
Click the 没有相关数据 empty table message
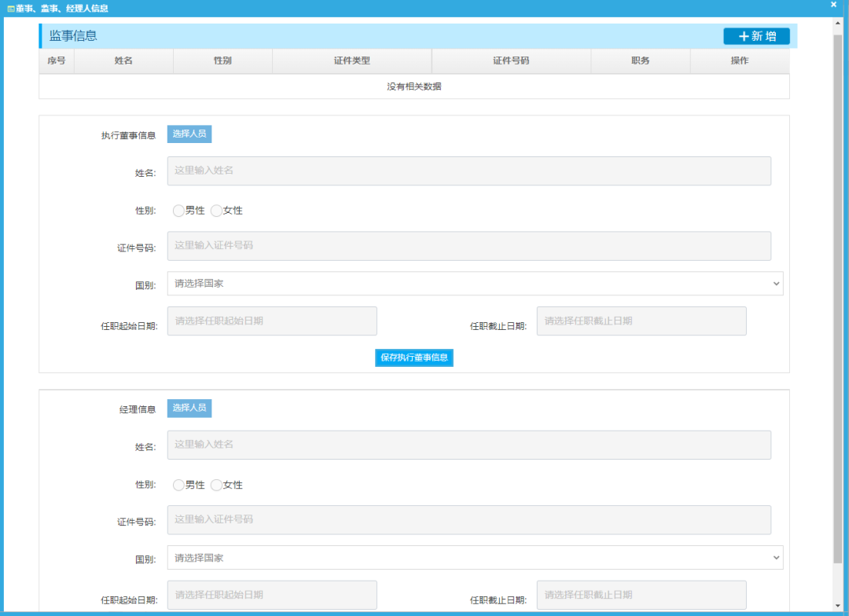(x=414, y=86)
